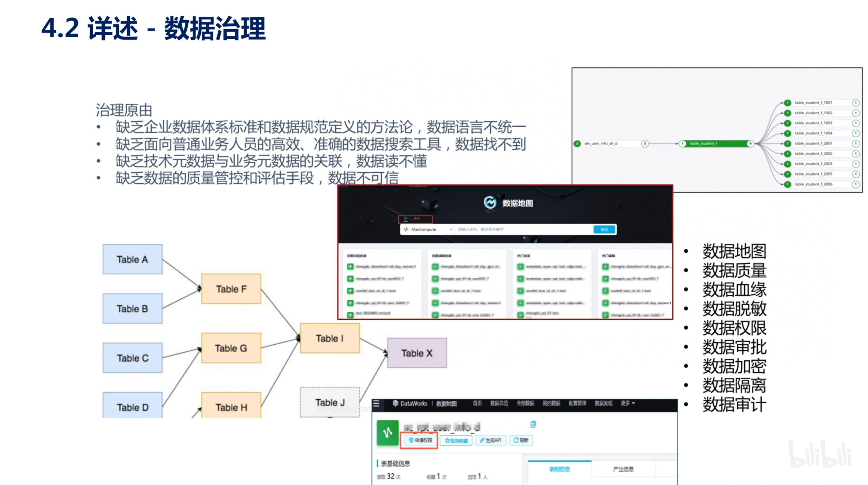Switch to the 产出信息 tab

(623, 469)
